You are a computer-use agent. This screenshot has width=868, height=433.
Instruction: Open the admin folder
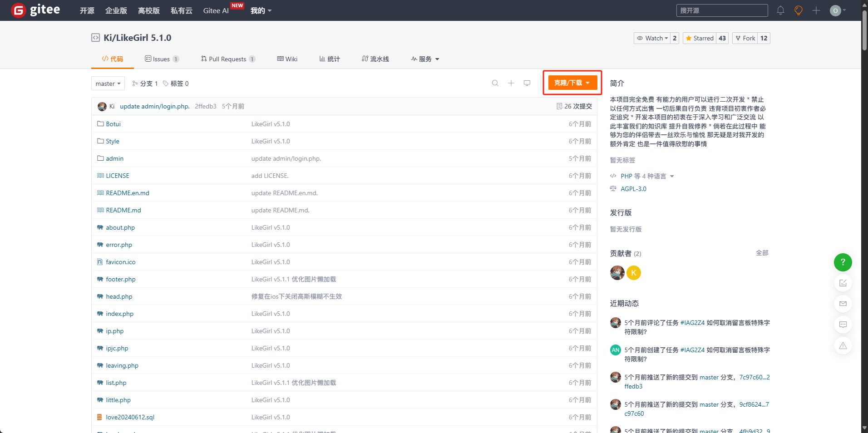tap(115, 158)
